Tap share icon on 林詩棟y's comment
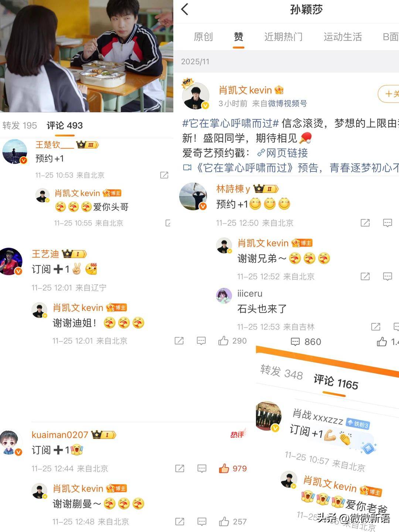 (x=365, y=223)
